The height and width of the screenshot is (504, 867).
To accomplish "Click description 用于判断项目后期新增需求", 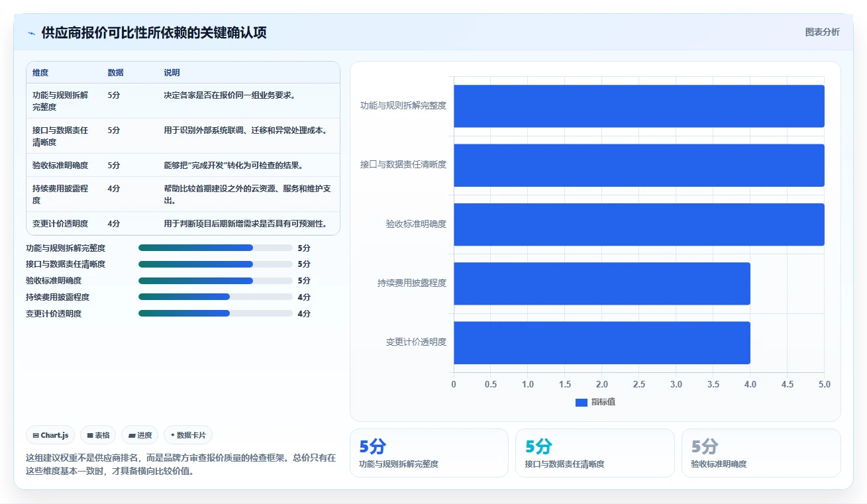I will pyautogui.click(x=246, y=223).
